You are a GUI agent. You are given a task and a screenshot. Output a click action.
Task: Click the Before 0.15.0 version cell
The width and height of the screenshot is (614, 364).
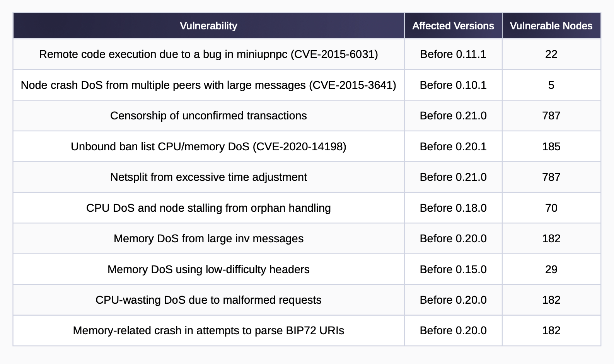pyautogui.click(x=453, y=269)
